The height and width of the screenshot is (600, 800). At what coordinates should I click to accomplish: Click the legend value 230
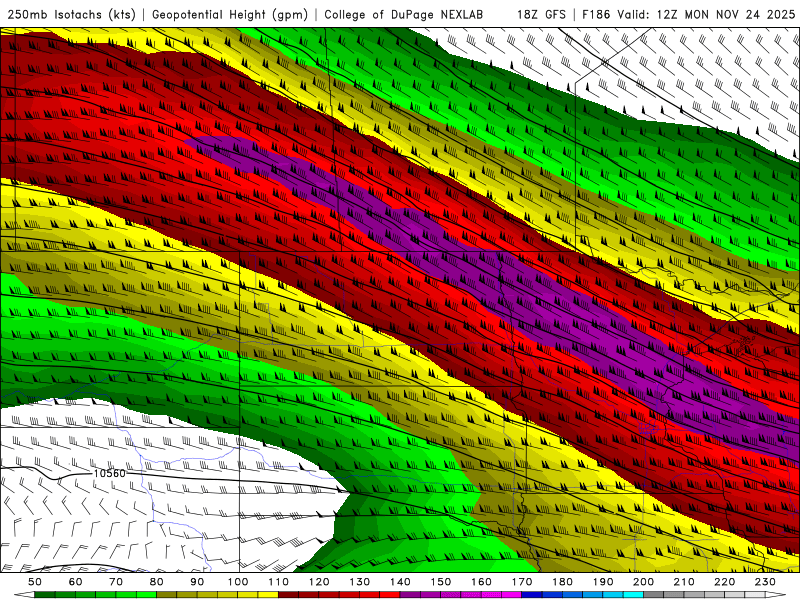[x=765, y=582]
